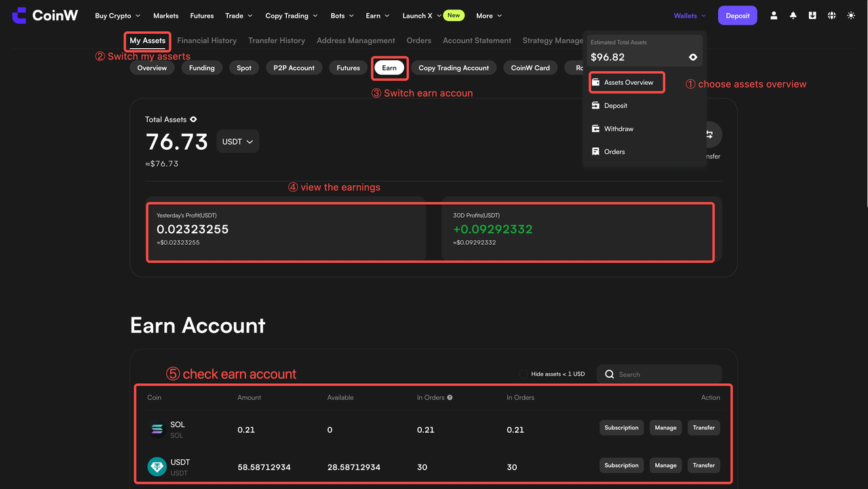
Task: Open Futures in top navigation
Action: [202, 16]
